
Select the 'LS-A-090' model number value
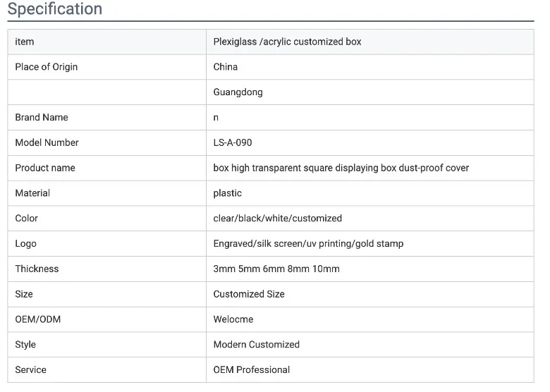pyautogui.click(x=233, y=142)
